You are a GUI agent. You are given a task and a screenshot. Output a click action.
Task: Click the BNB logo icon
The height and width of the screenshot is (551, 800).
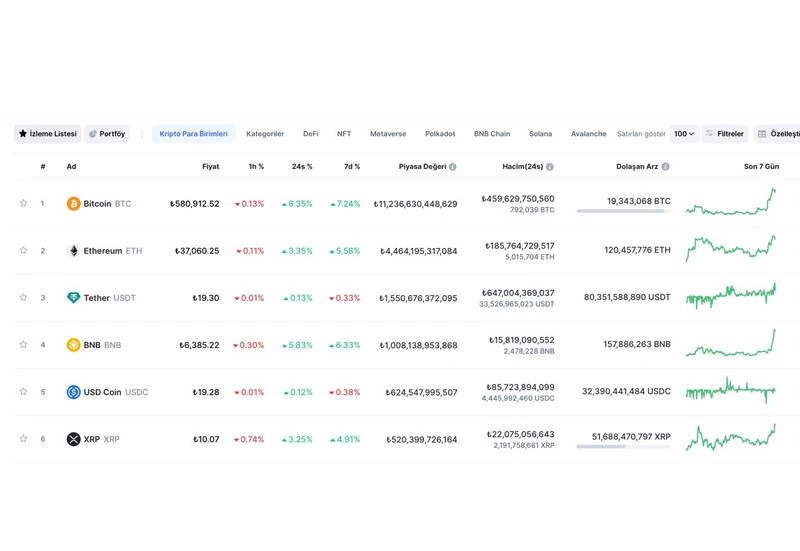click(x=73, y=345)
